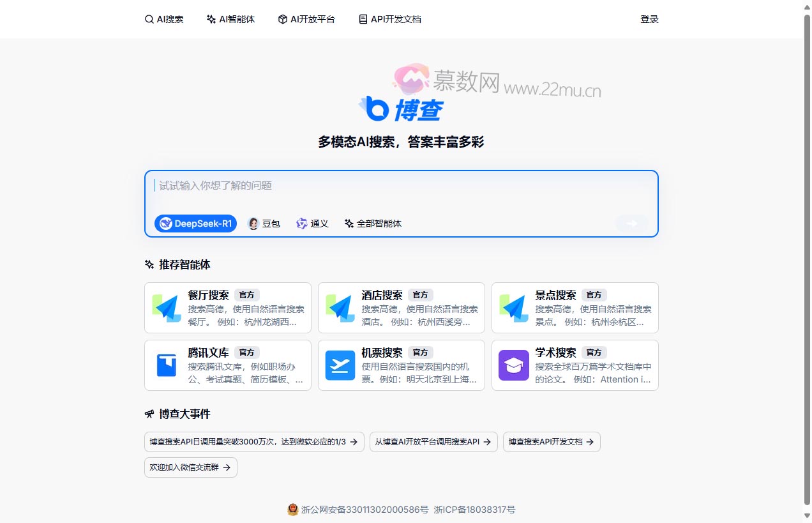Click the 学术搜索 academic graduation-cap icon
Image resolution: width=812 pixels, height=523 pixels.
click(x=513, y=365)
